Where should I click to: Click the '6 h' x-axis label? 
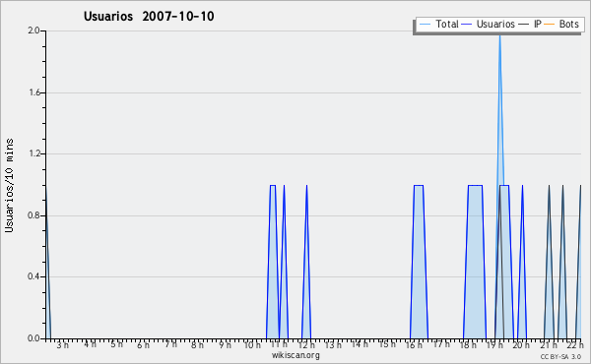pyautogui.click(x=143, y=345)
